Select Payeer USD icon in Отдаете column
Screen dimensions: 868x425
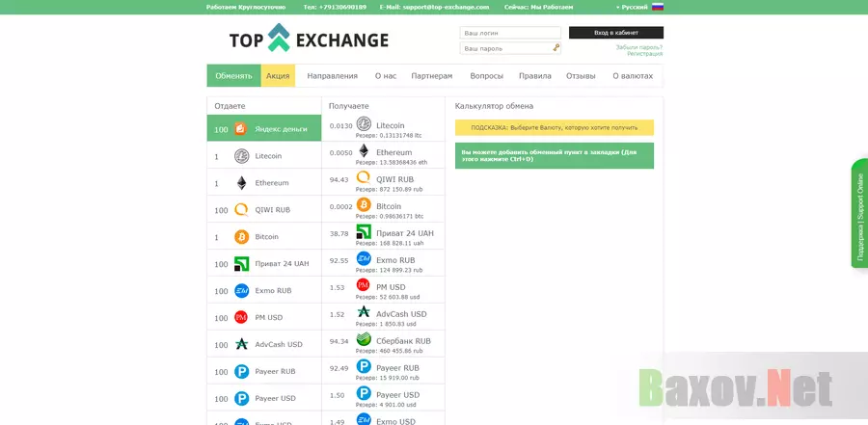point(241,398)
